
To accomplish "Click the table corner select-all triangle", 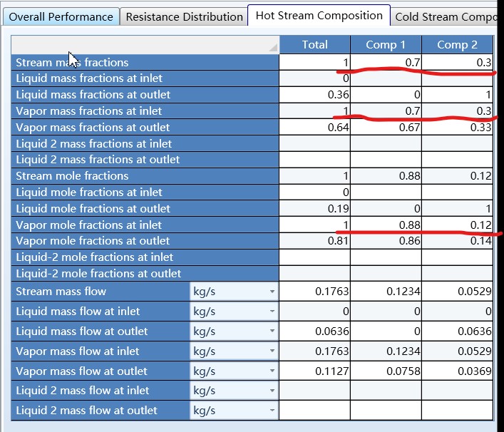I will pos(273,48).
